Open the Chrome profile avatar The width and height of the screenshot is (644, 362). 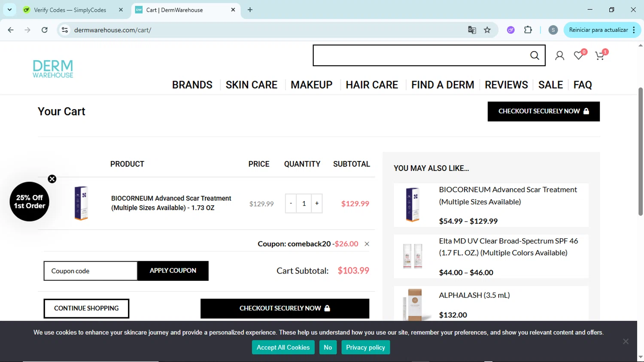pos(553,30)
